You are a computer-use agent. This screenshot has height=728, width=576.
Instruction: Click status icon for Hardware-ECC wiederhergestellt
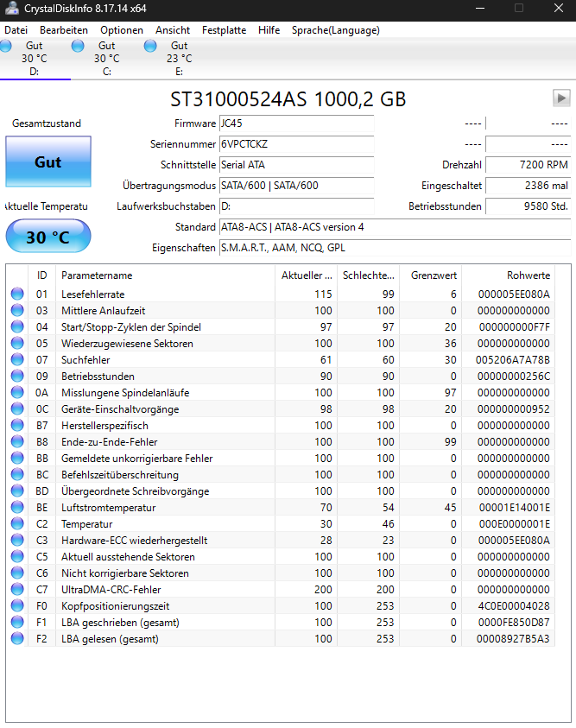coord(17,540)
